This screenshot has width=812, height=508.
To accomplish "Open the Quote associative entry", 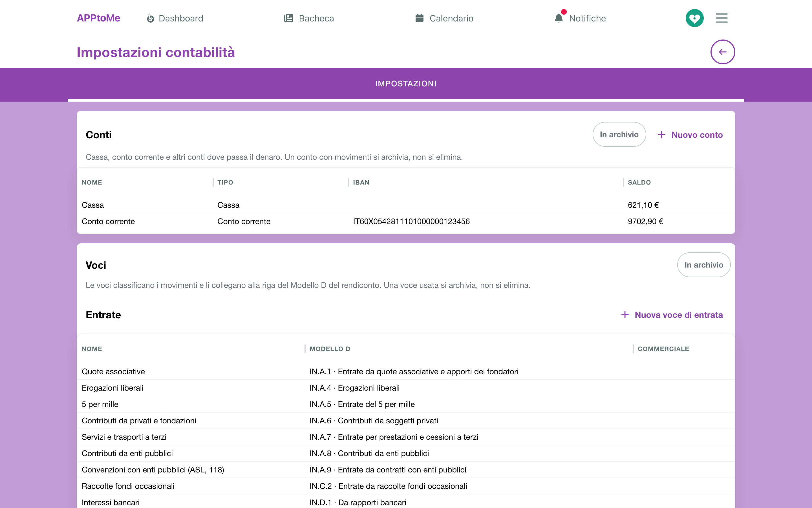I will [x=113, y=372].
